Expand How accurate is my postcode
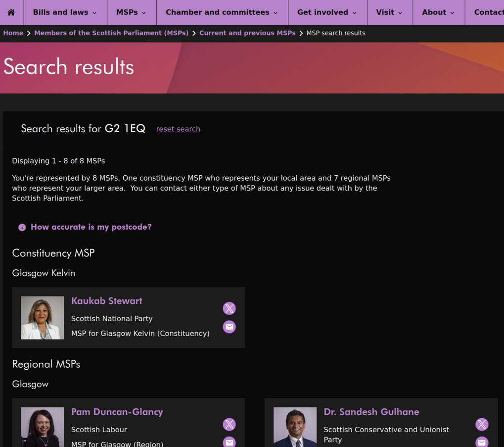 tap(91, 227)
